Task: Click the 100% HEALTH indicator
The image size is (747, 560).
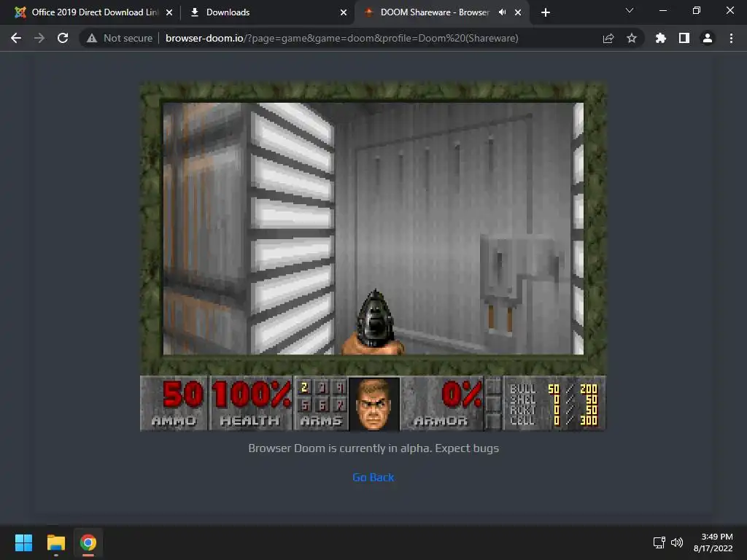Action: coord(251,402)
